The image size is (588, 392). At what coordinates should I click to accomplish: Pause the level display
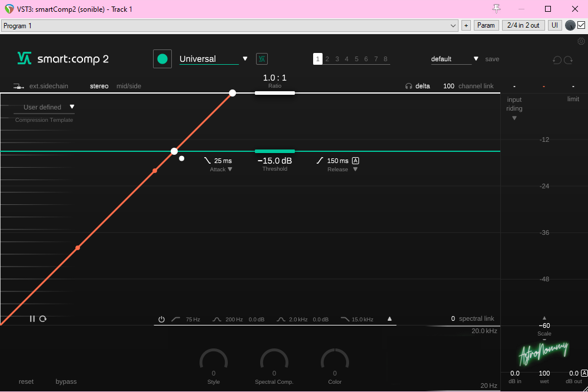(x=32, y=318)
